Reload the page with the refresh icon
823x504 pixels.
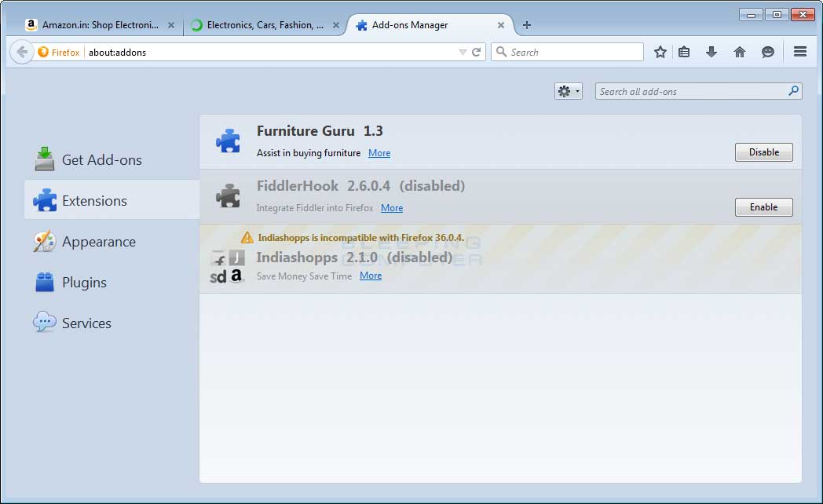pyautogui.click(x=476, y=52)
